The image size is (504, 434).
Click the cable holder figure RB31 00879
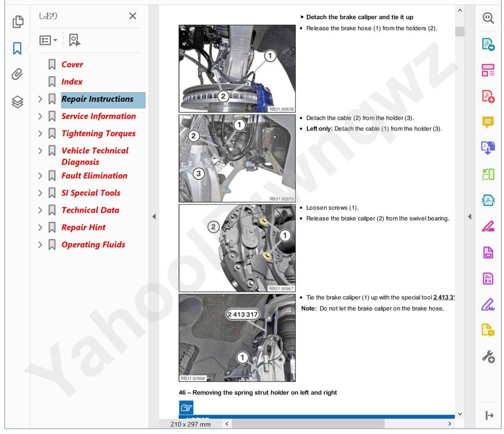[237, 158]
